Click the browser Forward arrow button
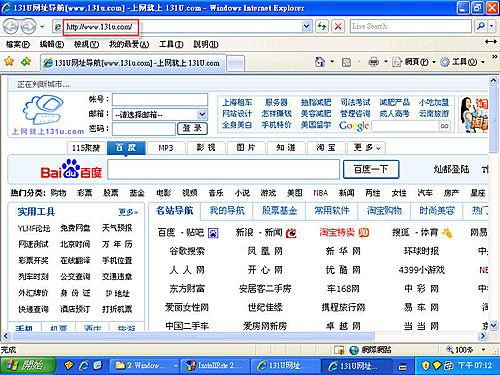Screen dimensions: 500x375 (x=28, y=26)
